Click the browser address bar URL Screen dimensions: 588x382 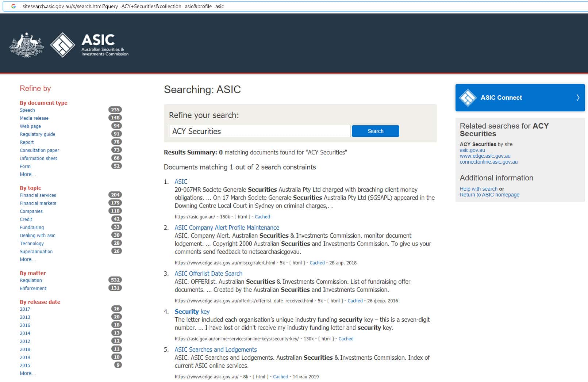123,6
